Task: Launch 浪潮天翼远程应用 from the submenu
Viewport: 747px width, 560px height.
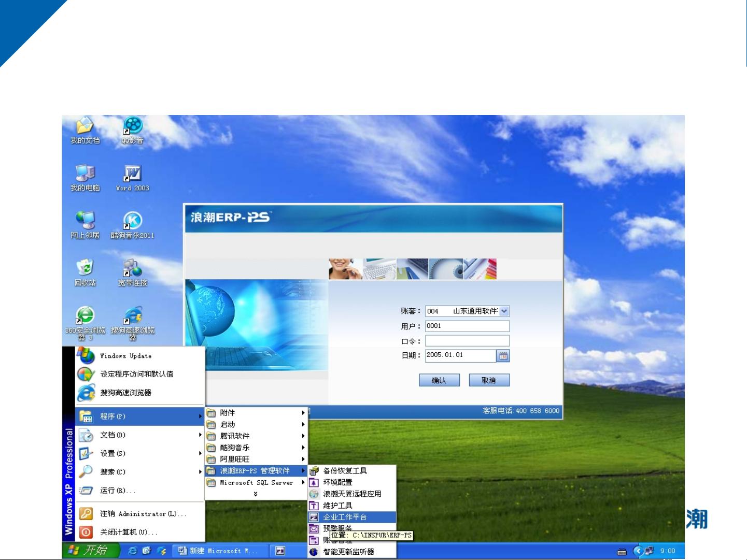Action: [352, 494]
